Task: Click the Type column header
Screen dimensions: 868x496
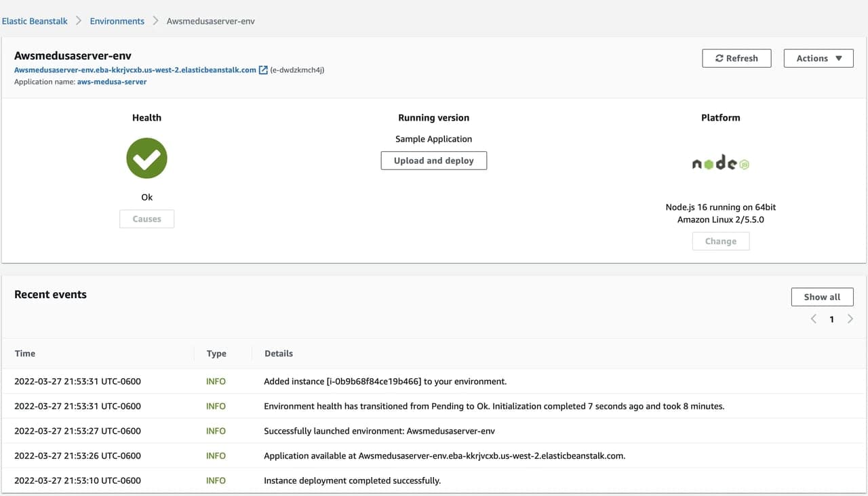Action: point(216,353)
